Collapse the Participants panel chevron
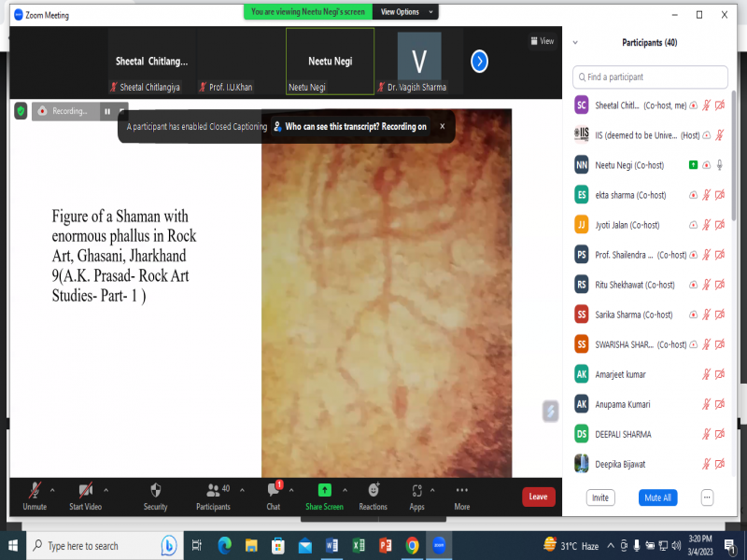Screen dimensions: 747x560 coord(575,43)
